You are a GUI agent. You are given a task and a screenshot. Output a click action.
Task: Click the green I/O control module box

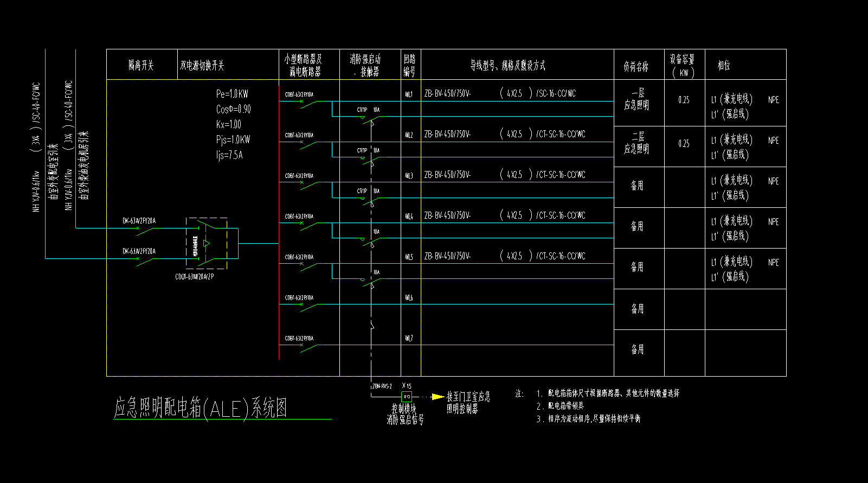(407, 397)
